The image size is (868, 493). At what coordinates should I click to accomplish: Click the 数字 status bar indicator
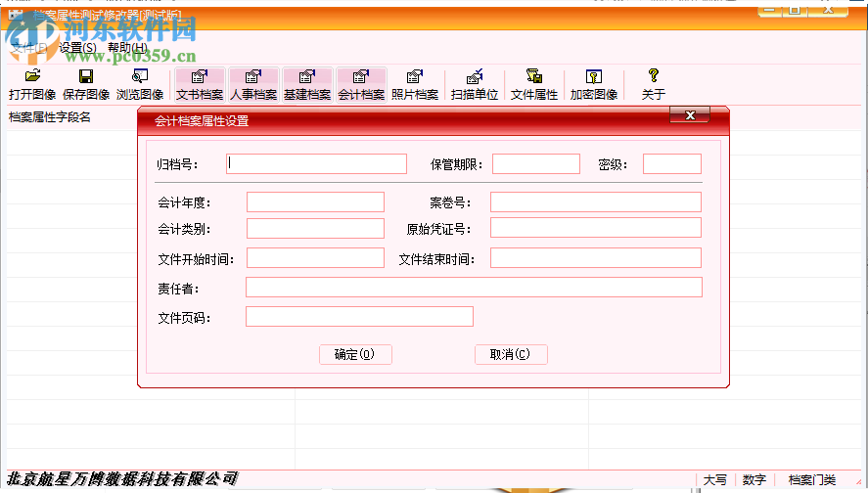754,479
